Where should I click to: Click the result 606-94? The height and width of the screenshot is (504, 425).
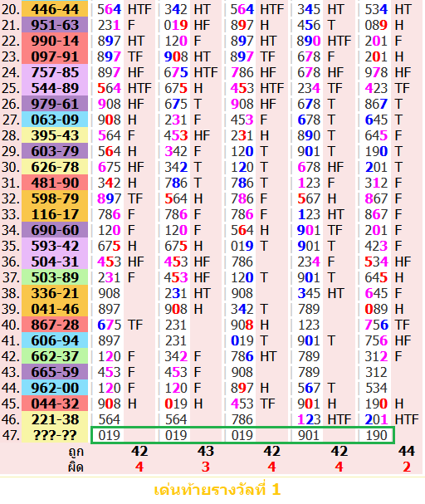click(55, 340)
